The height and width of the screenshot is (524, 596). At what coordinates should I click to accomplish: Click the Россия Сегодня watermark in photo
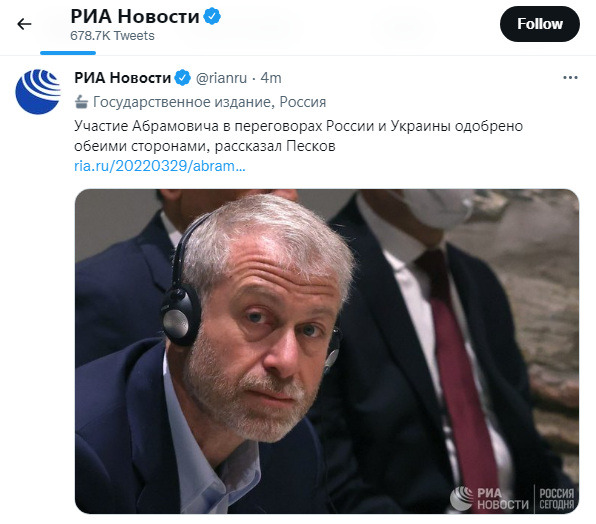(557, 499)
